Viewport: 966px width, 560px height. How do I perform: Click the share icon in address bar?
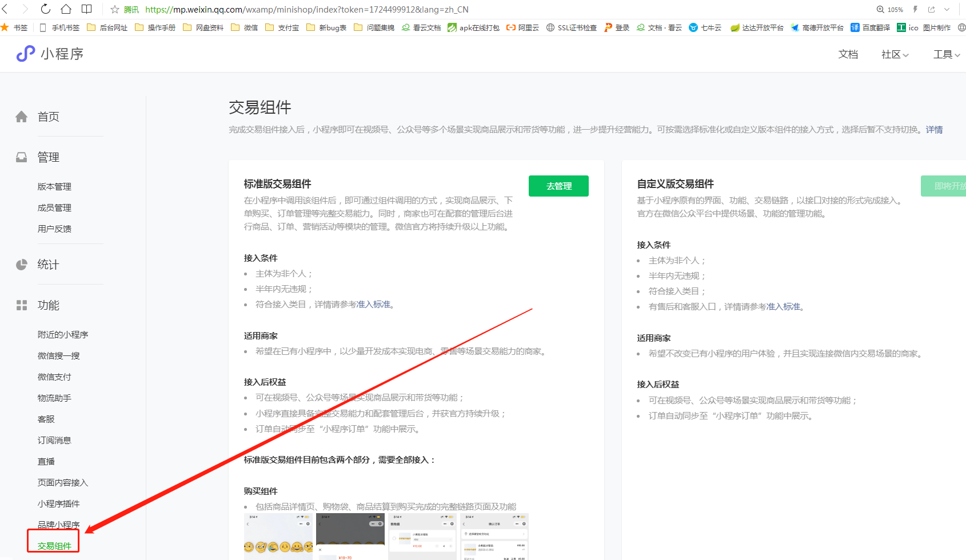[932, 10]
